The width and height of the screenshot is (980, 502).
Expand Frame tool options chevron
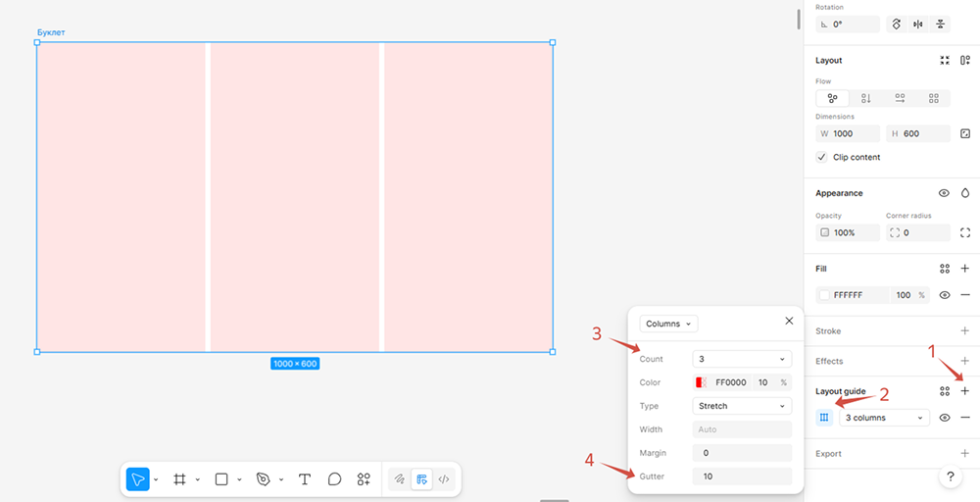tap(198, 480)
